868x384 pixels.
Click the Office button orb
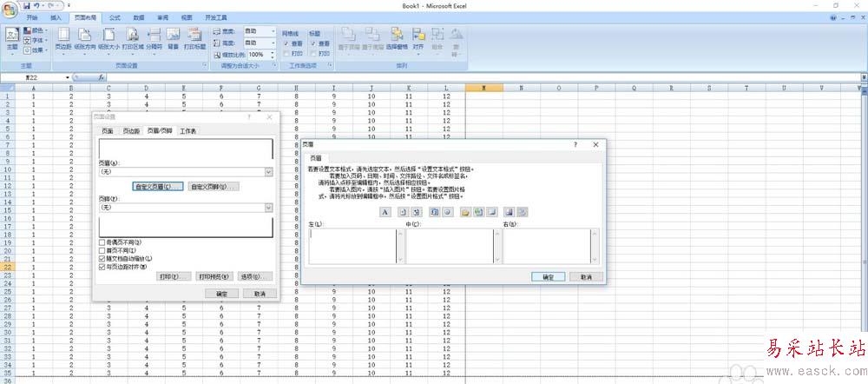[x=10, y=10]
